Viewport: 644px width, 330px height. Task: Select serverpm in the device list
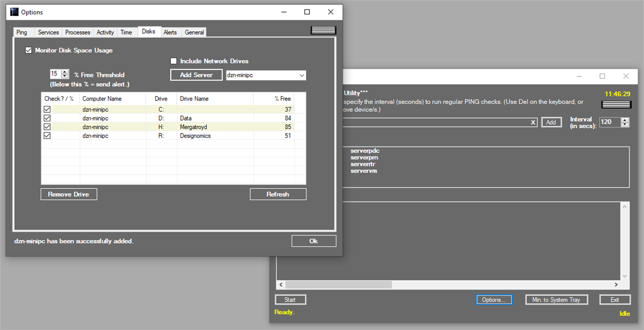[364, 158]
